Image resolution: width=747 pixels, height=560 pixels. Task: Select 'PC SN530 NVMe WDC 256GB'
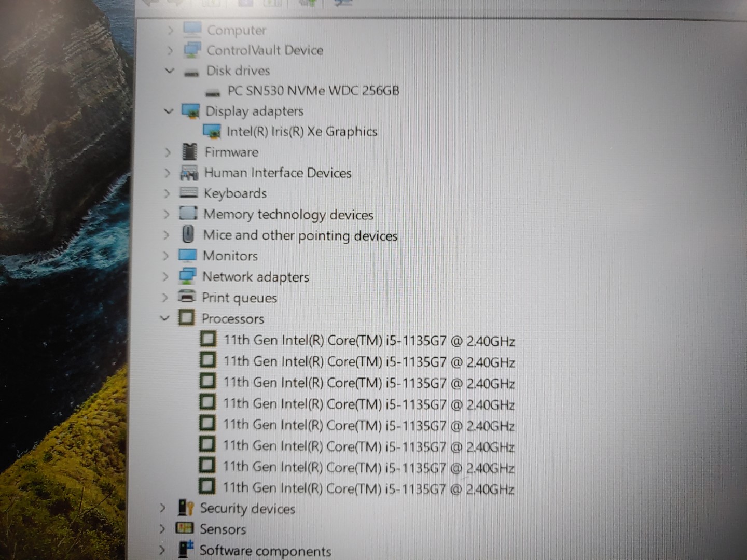click(x=314, y=91)
